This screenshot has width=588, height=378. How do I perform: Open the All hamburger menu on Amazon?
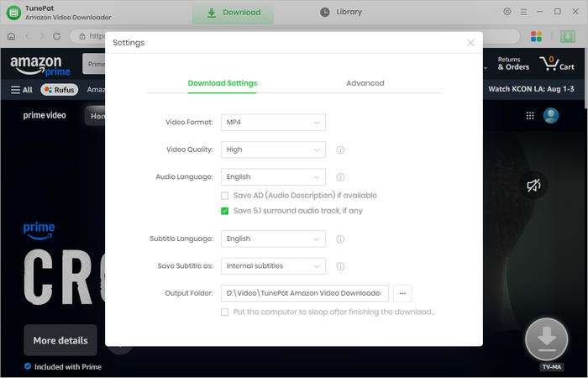coord(21,90)
